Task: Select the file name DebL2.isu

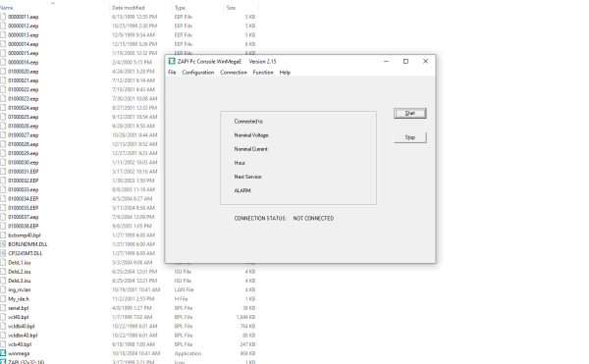Action: click(x=20, y=272)
